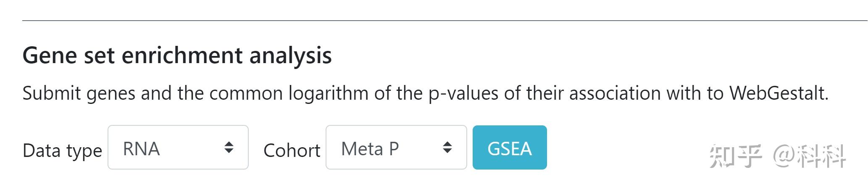Click the word "Submit" in the description
This screenshot has height=191, width=868.
(x=51, y=93)
